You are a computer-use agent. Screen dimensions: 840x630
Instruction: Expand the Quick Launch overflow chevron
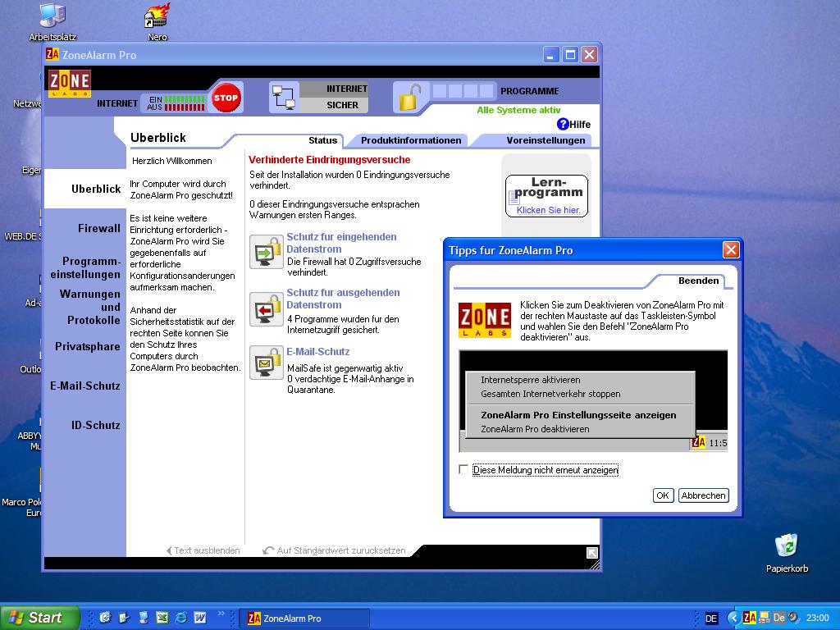click(221, 614)
